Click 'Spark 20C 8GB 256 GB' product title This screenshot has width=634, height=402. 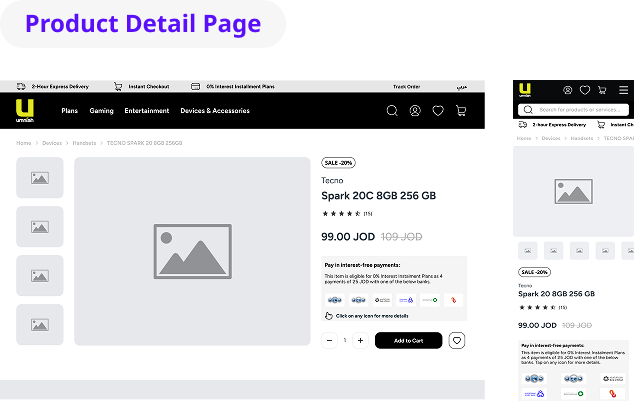click(x=378, y=196)
